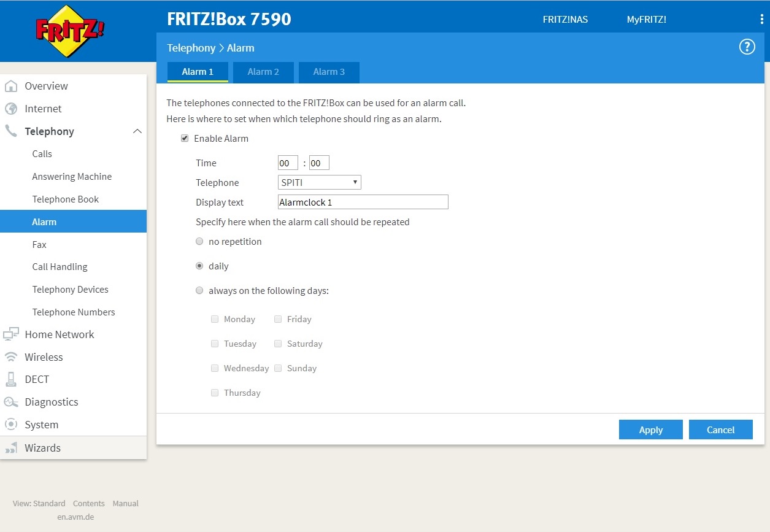Check the Monday checkbox
Viewport: 770px width, 532px height.
(215, 319)
